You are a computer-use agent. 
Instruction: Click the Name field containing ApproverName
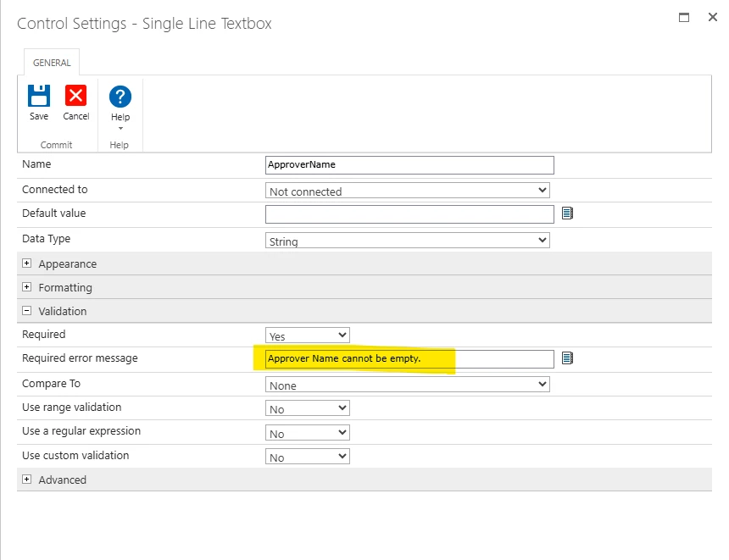tap(409, 165)
